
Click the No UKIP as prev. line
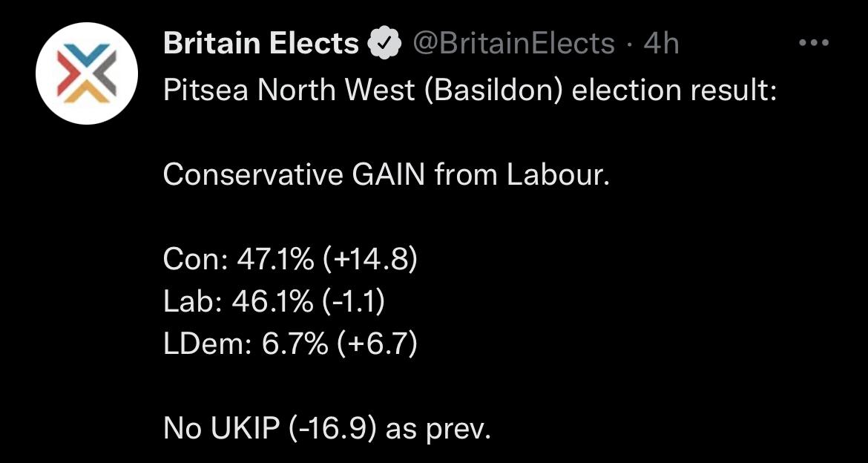click(327, 429)
